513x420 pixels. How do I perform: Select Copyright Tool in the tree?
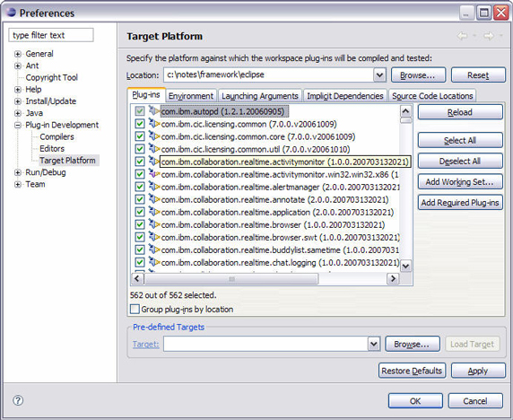52,77
